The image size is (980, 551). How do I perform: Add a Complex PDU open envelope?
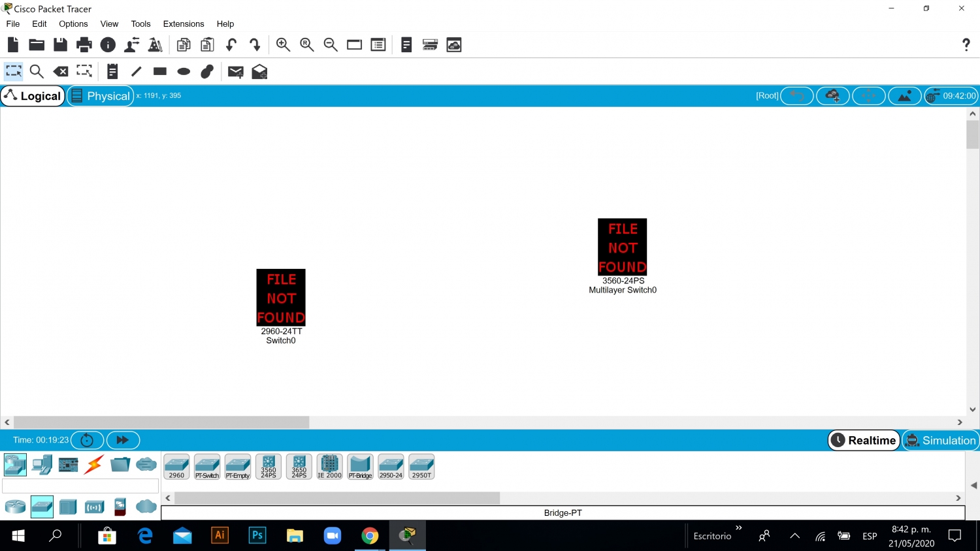point(259,71)
